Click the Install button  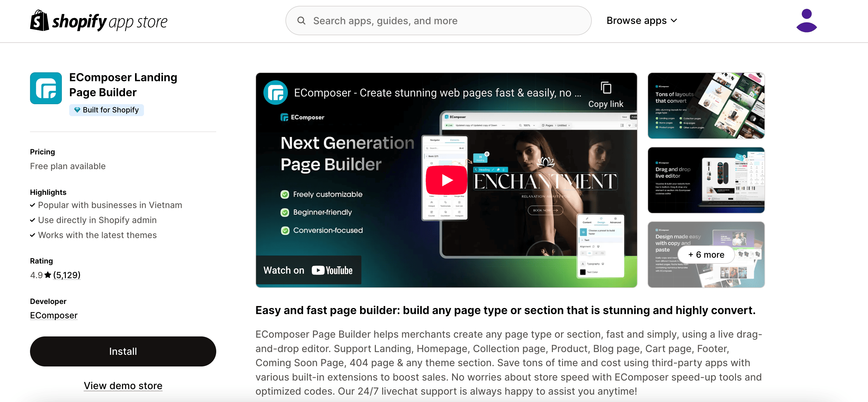click(123, 351)
